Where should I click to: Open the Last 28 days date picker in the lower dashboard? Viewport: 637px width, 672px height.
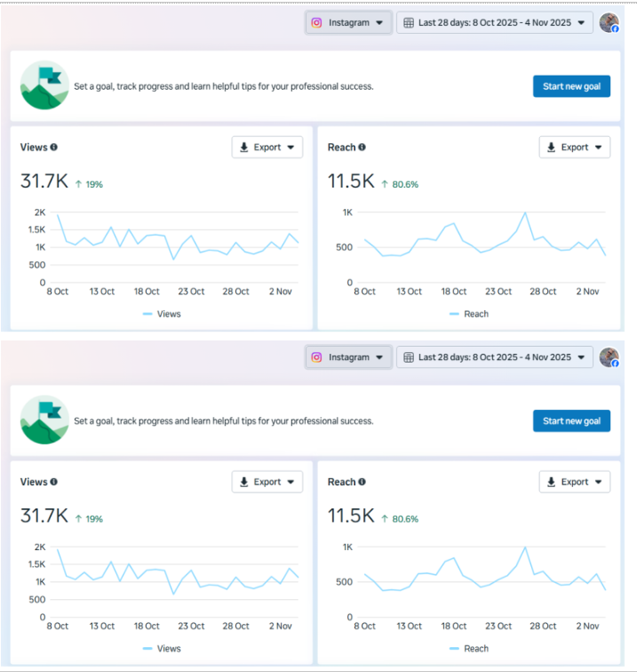495,357
